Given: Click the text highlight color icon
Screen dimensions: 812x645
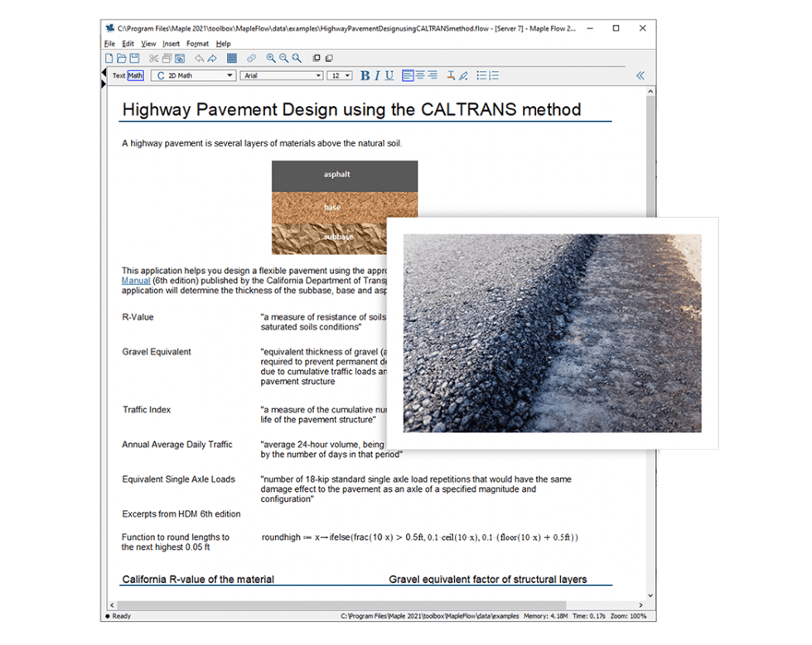Looking at the screenshot, I should tap(463, 75).
